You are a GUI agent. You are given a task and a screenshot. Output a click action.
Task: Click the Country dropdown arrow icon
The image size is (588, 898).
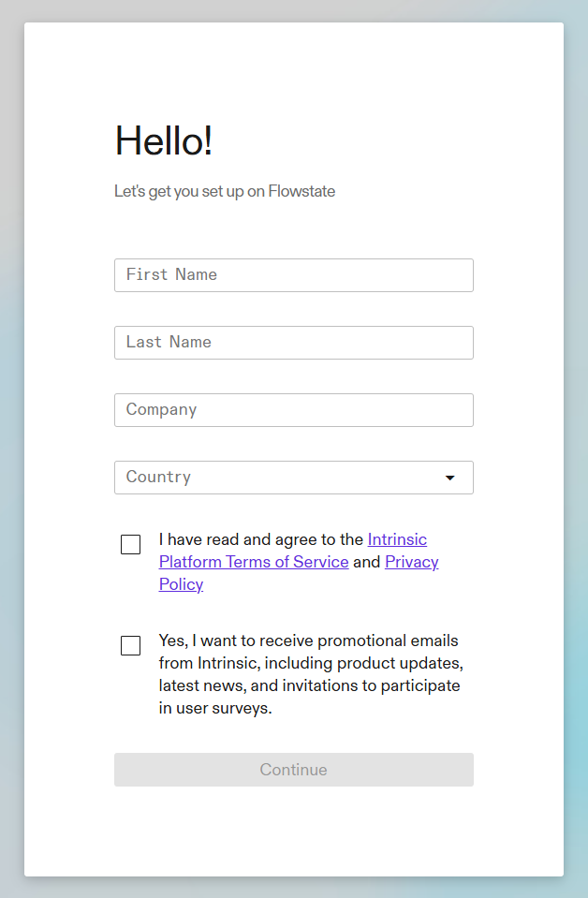(x=449, y=478)
